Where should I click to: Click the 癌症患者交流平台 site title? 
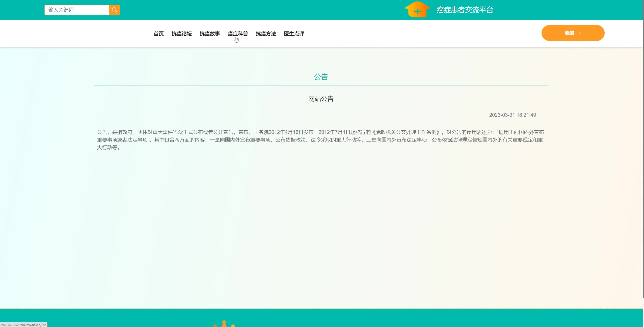[x=465, y=10]
